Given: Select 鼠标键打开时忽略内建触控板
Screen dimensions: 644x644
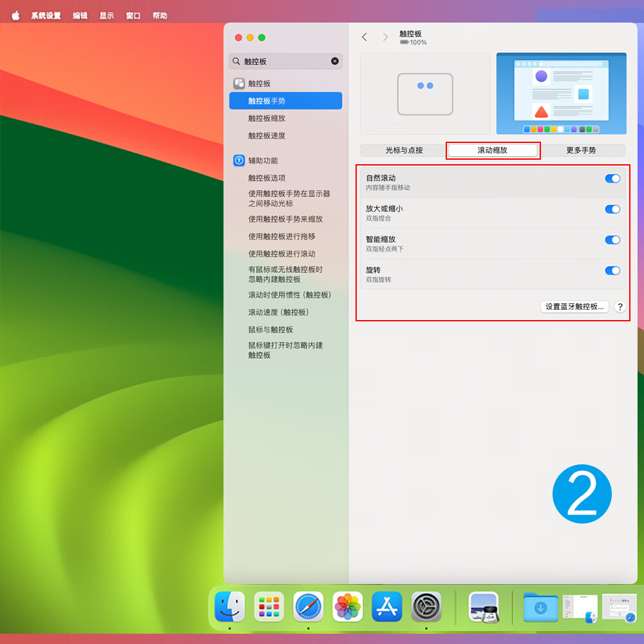Looking at the screenshot, I should coord(285,350).
